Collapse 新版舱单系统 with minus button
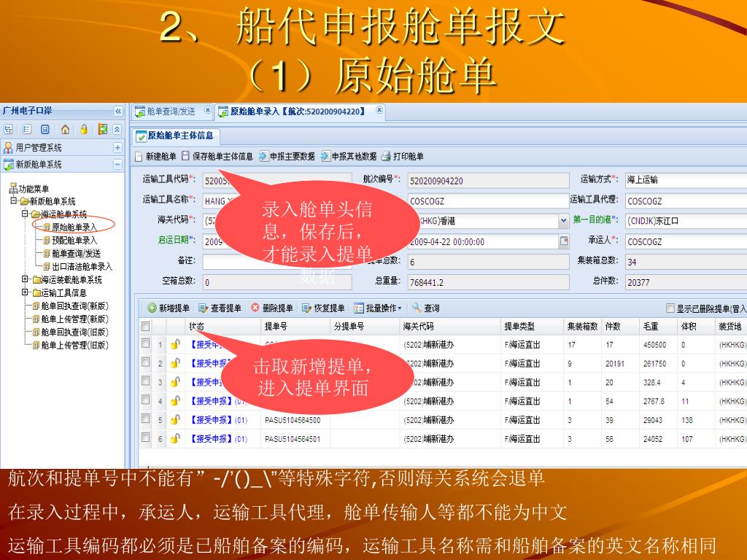This screenshot has height=560, width=747. coord(117,165)
